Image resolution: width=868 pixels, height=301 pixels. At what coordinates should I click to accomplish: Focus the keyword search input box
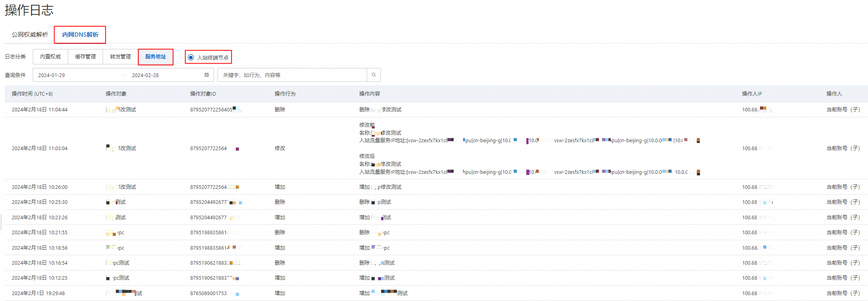pos(292,75)
